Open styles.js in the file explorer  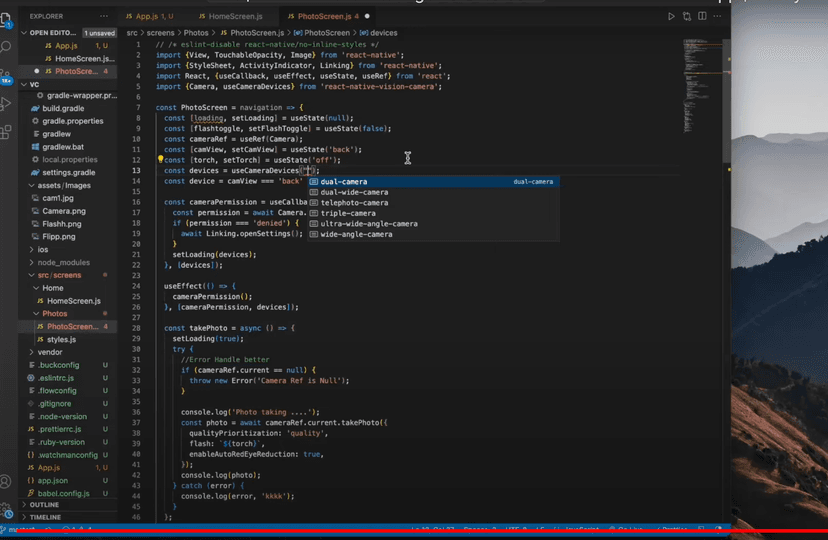pyautogui.click(x=61, y=339)
